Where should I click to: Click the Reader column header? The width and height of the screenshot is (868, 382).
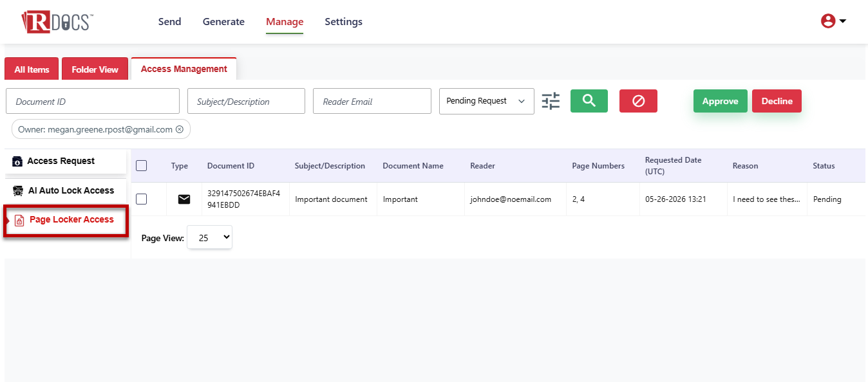[x=482, y=166]
